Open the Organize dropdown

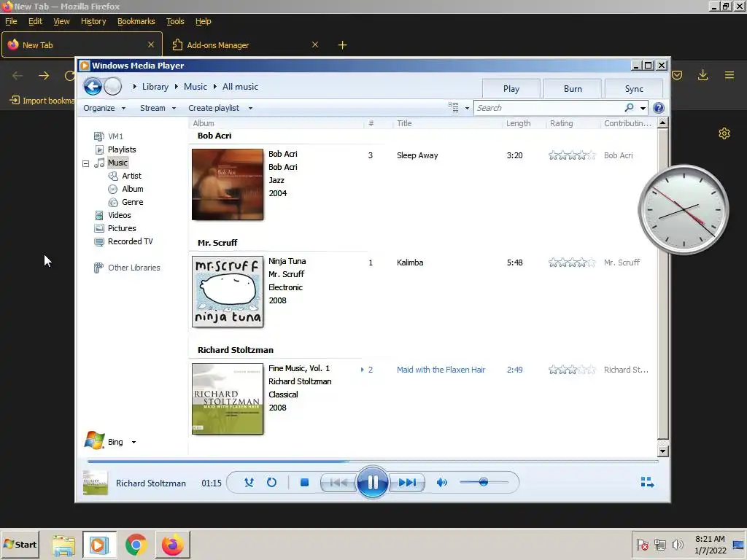(x=104, y=108)
